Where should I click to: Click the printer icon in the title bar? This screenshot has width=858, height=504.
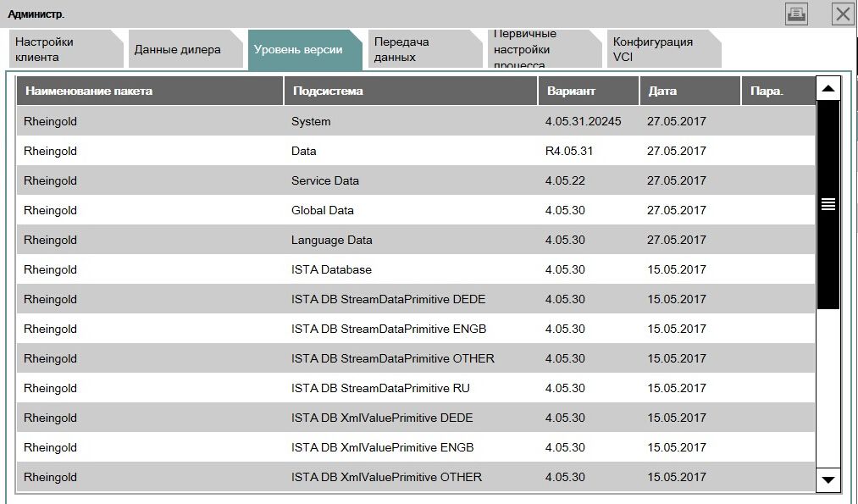pyautogui.click(x=796, y=14)
